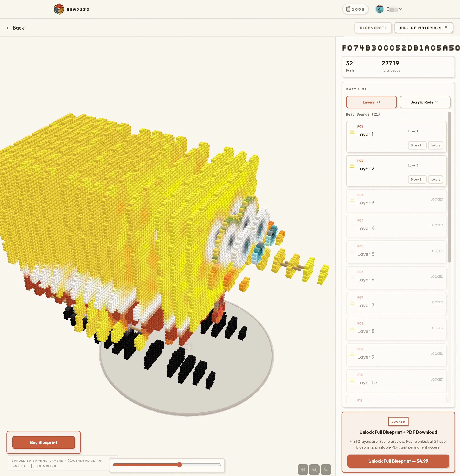Click the user profile avatar
Image resolution: width=460 pixels, height=476 pixels.
379,9
